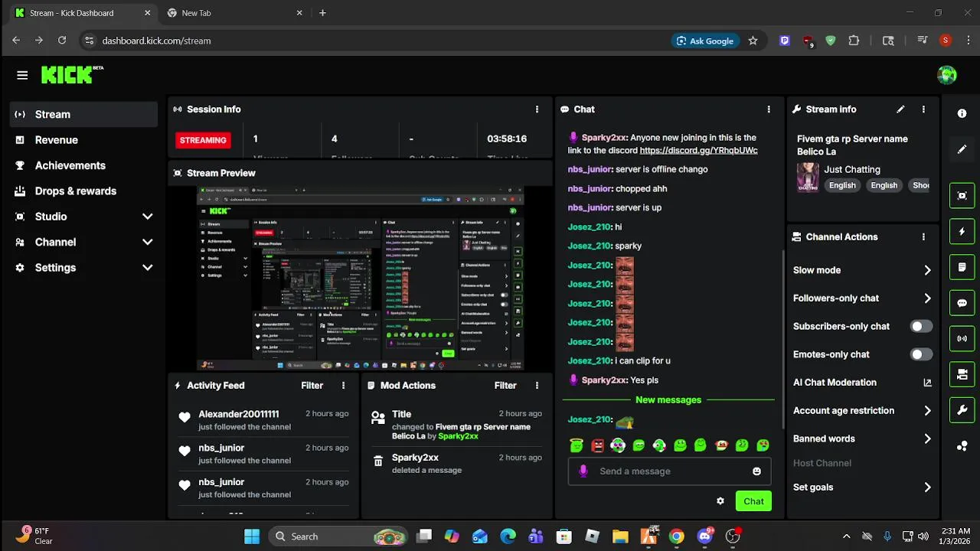Open File Explorer from the taskbar

coord(620,536)
